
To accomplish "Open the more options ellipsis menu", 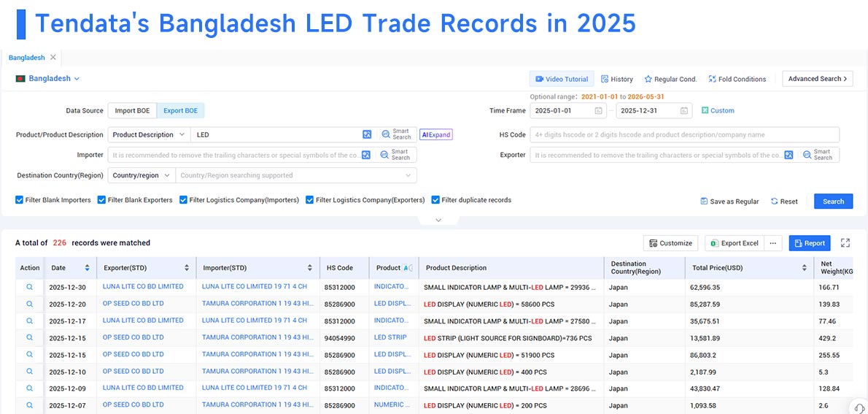I will 773,243.
